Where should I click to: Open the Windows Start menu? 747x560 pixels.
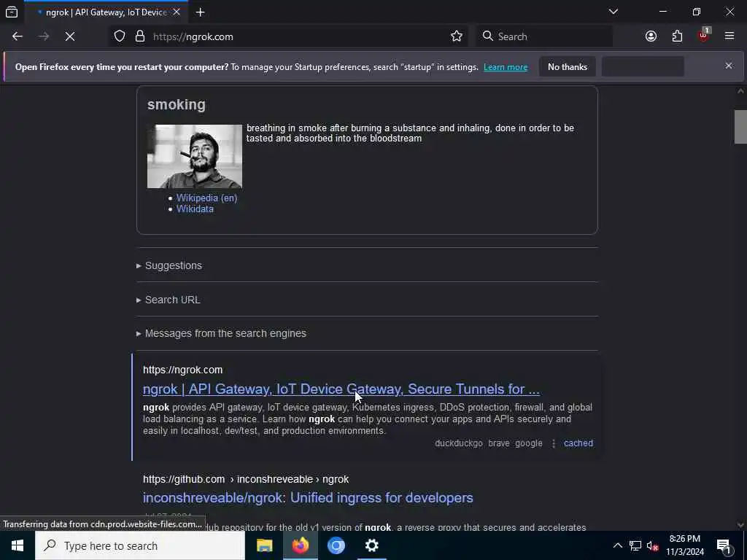click(18, 545)
